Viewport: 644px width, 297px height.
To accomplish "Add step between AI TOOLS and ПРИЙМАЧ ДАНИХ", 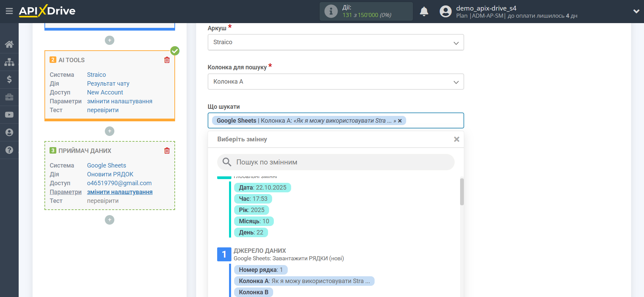I will pyautogui.click(x=110, y=131).
